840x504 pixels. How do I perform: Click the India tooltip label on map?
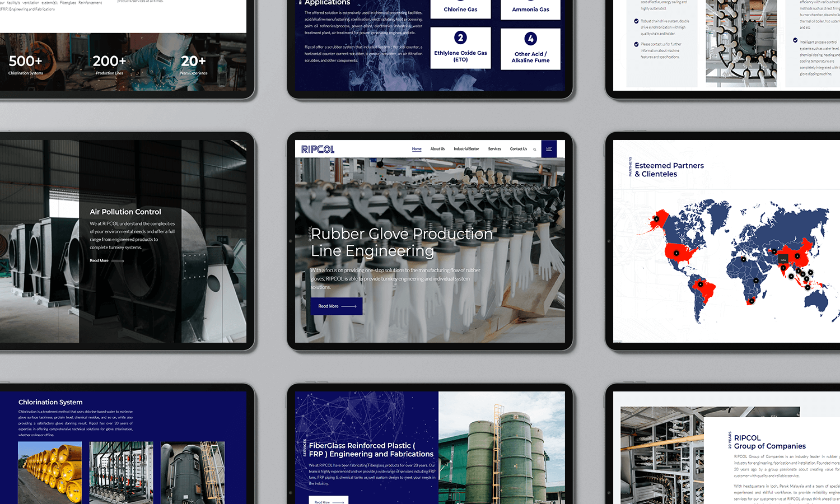tap(783, 260)
